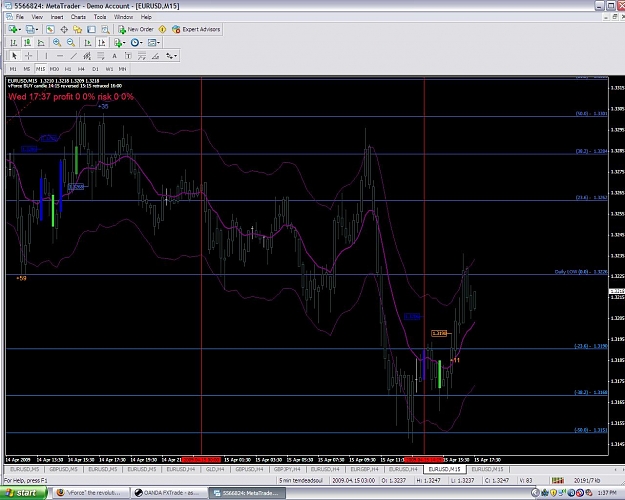
Task: Show the Terminal panel
Action: [91, 29]
